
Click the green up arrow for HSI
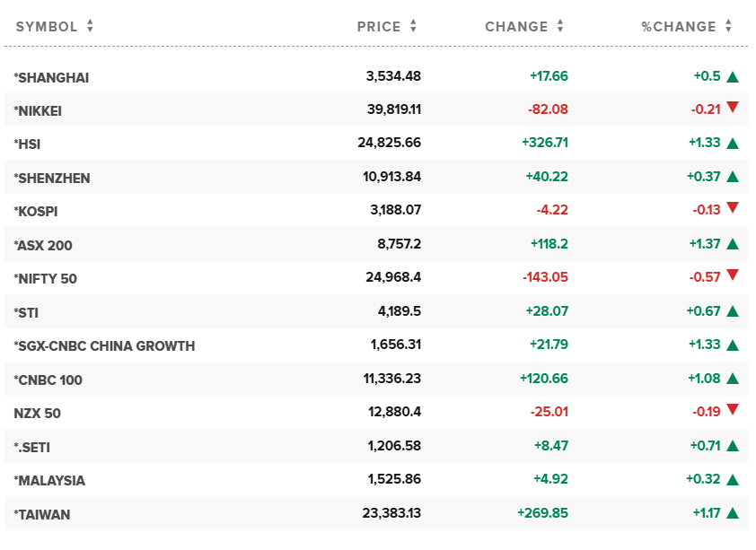pyautogui.click(x=733, y=143)
